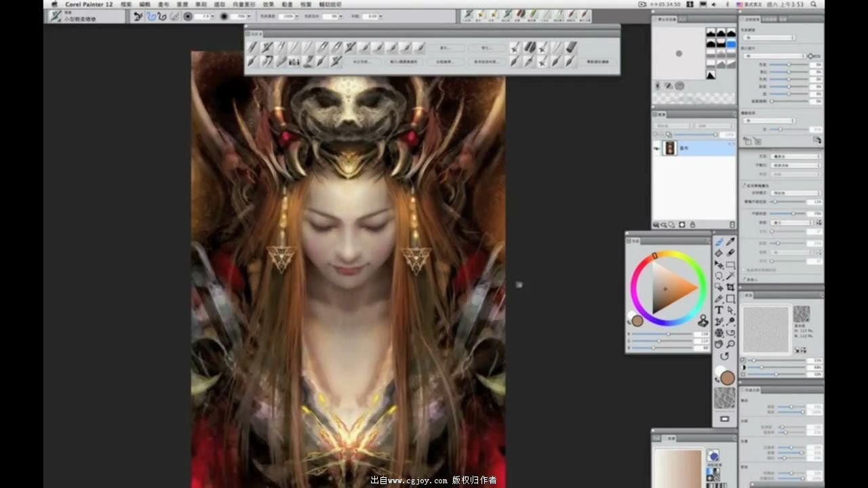868x488 pixels.
Task: Select the Text tool
Action: pyautogui.click(x=719, y=310)
